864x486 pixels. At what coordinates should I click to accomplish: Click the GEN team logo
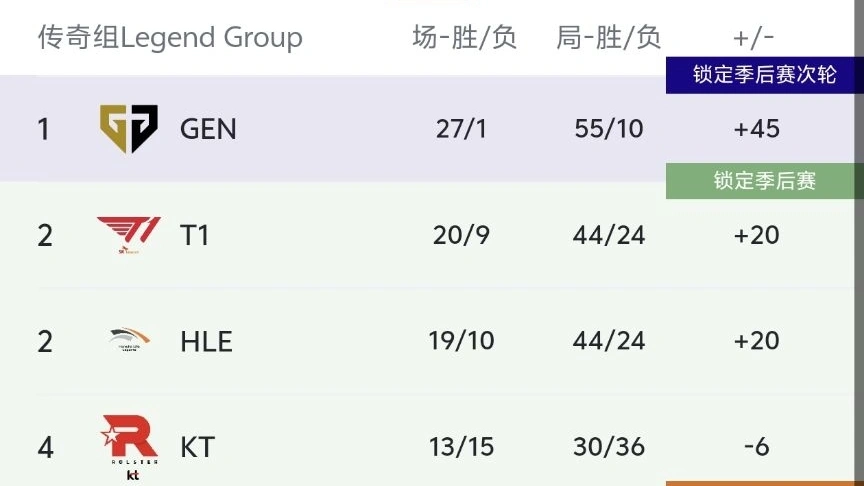[x=129, y=128]
